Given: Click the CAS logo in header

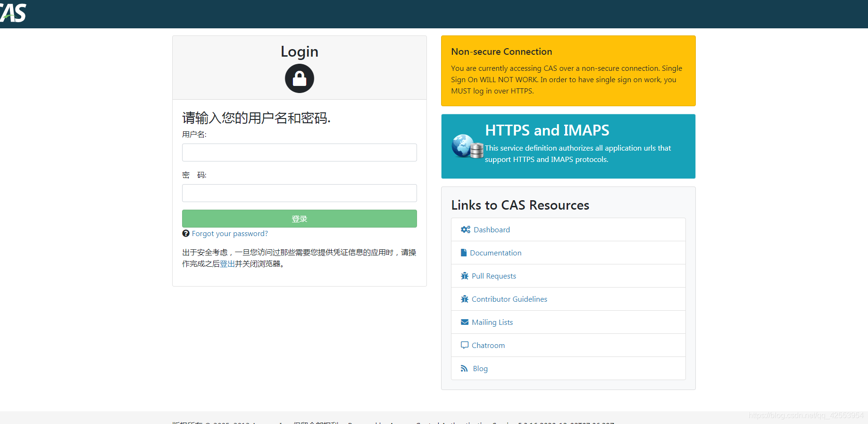Looking at the screenshot, I should click(13, 13).
